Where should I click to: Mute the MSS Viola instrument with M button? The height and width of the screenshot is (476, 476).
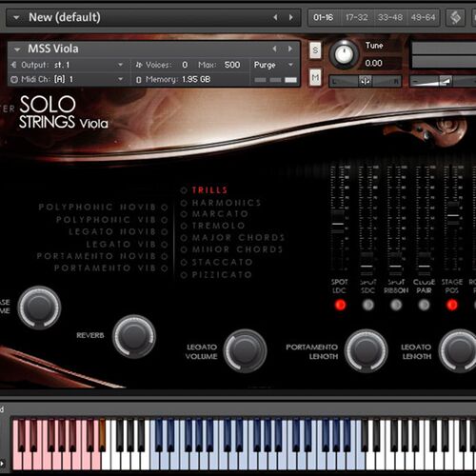point(315,77)
